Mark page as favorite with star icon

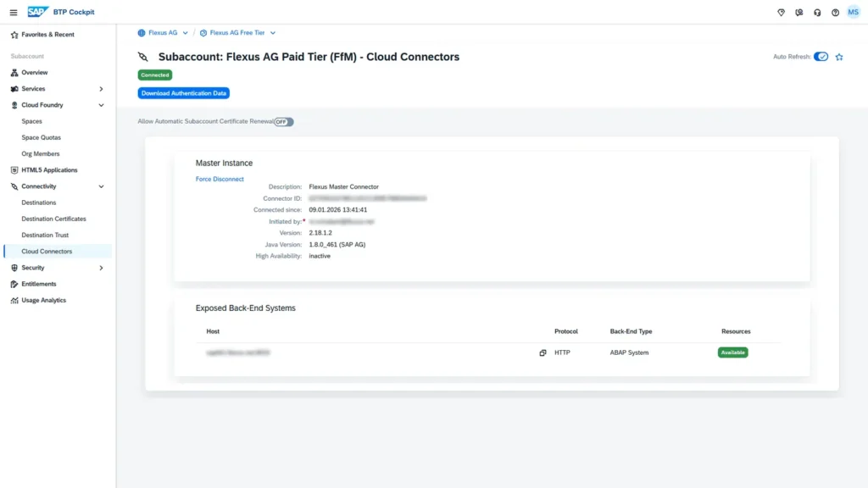click(x=839, y=57)
